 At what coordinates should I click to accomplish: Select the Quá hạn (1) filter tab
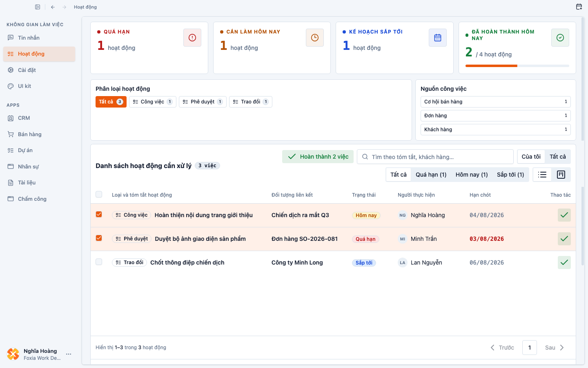coord(431,175)
